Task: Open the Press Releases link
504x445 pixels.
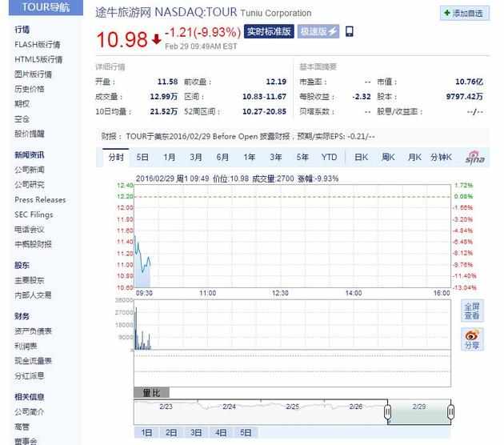Action: (40, 199)
